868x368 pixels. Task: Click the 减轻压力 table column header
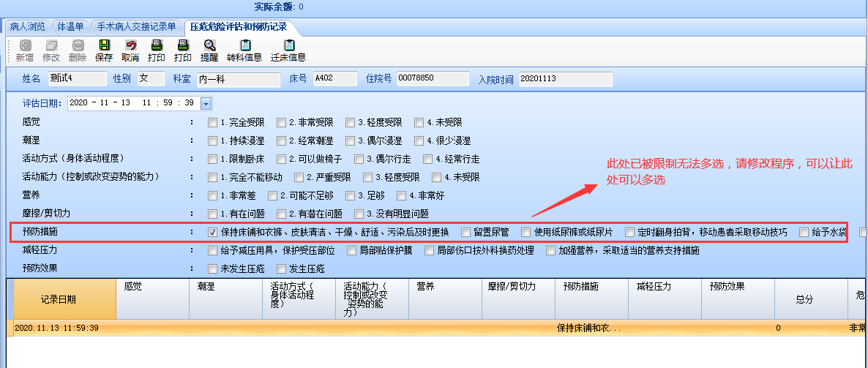(x=665, y=299)
